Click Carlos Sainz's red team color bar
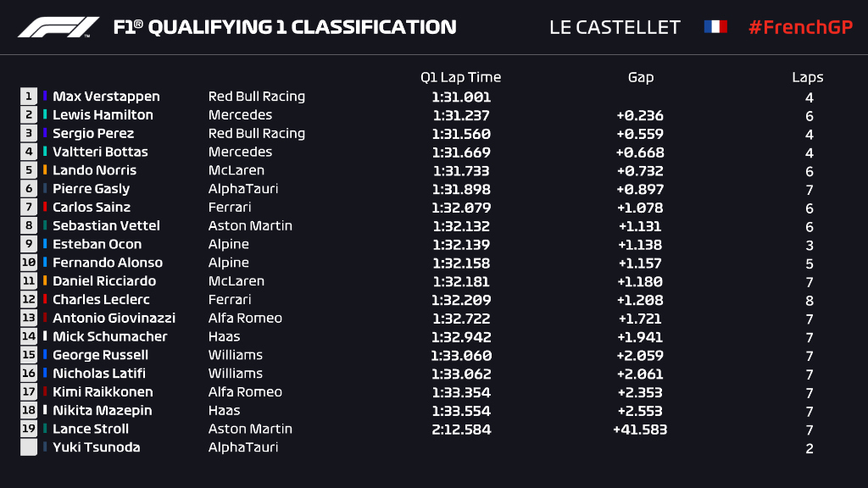Screen dimensions: 868x488 [x=46, y=208]
